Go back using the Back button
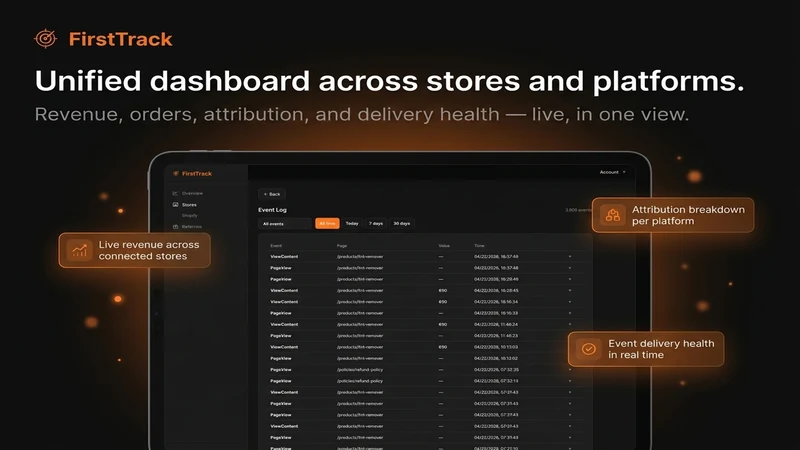This screenshot has width=800, height=450. (272, 194)
